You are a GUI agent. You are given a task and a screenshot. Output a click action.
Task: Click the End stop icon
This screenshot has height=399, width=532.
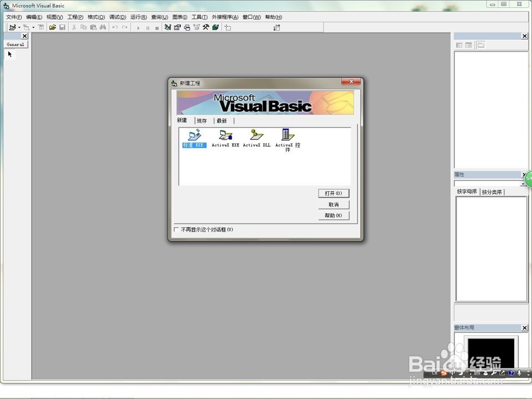click(157, 28)
